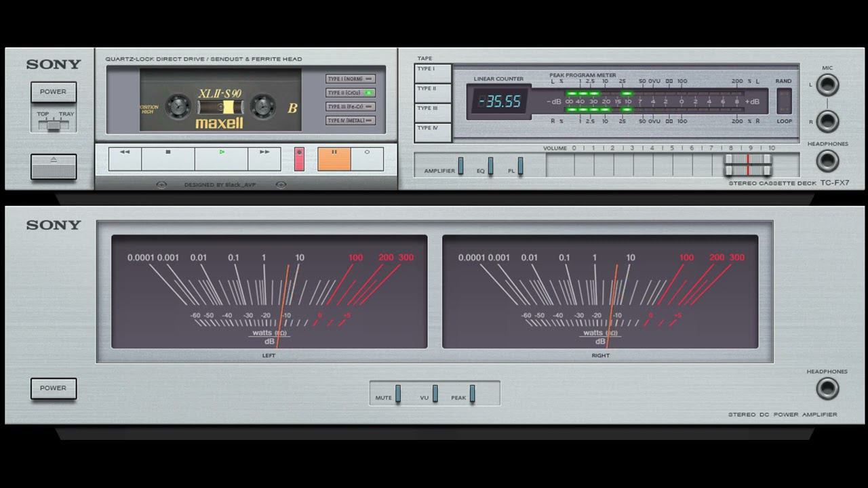Choose TYPE II in the TAPE selector column
This screenshot has width=868, height=488.
[433, 93]
